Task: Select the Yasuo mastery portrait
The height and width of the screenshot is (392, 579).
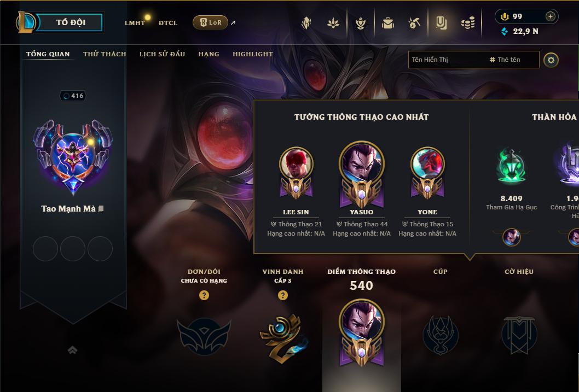Action: 362,175
